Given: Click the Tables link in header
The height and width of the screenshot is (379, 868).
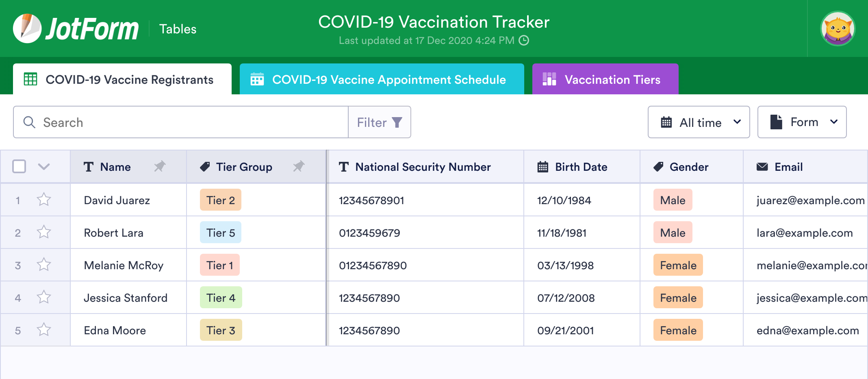Looking at the screenshot, I should (178, 29).
